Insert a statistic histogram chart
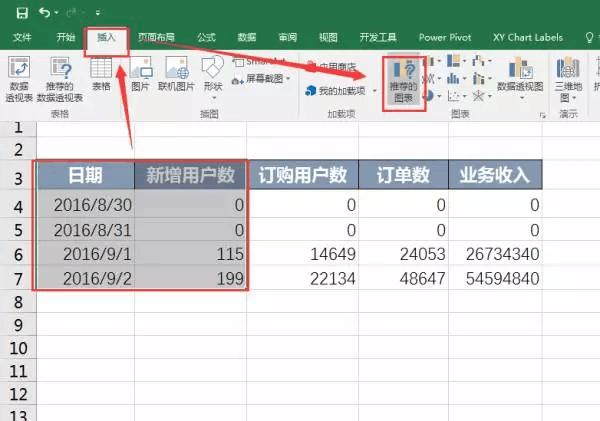Image resolution: width=600 pixels, height=421 pixels. coord(453,78)
